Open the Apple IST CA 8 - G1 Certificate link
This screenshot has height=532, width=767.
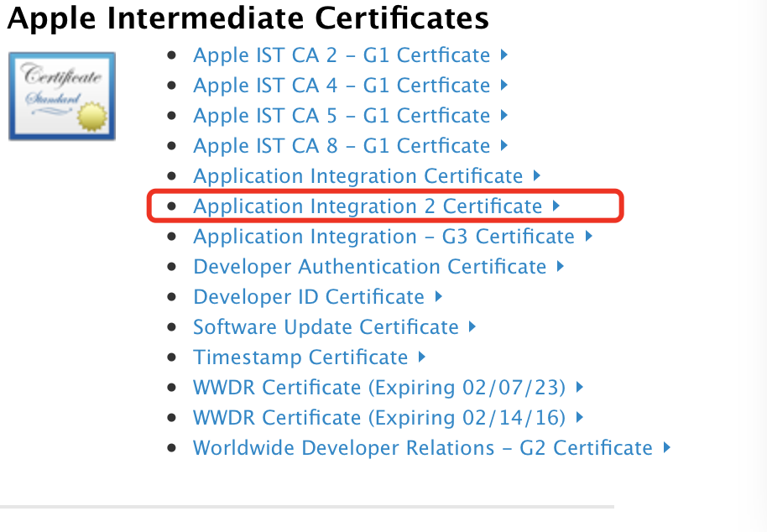point(342,146)
